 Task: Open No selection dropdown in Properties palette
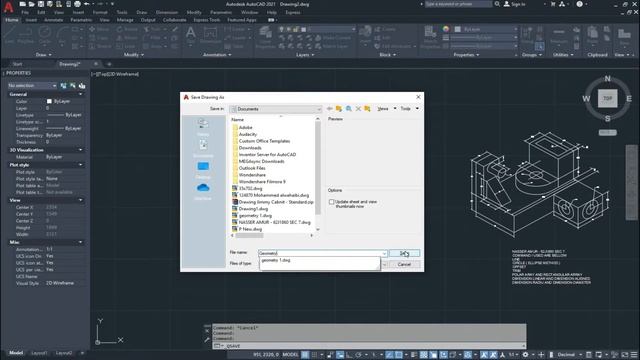[32, 86]
